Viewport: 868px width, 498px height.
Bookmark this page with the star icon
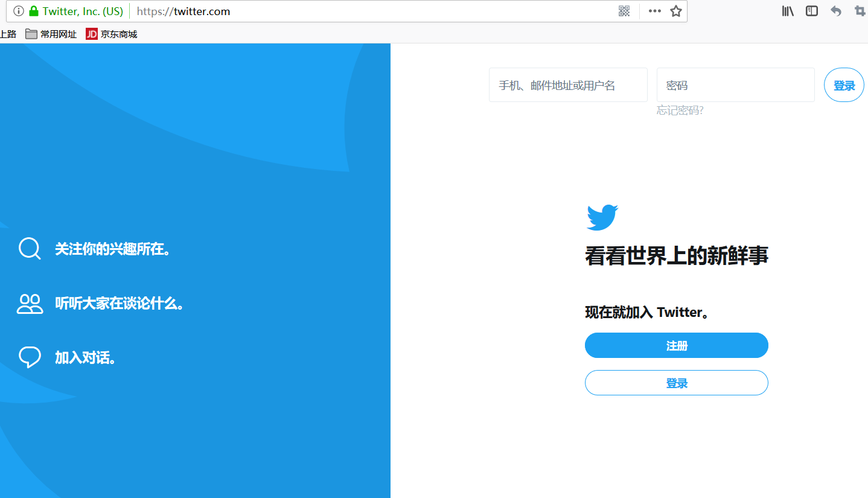pyautogui.click(x=676, y=11)
